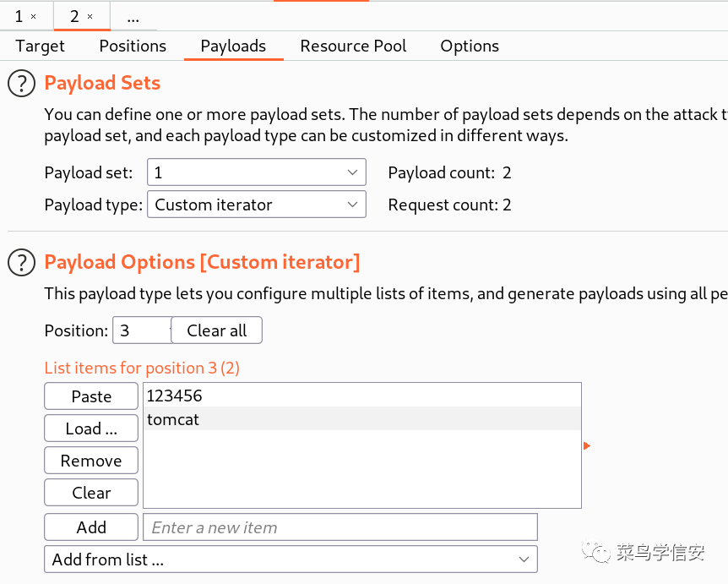
Task: Click Remove to delete selected item
Action: [x=91, y=461]
